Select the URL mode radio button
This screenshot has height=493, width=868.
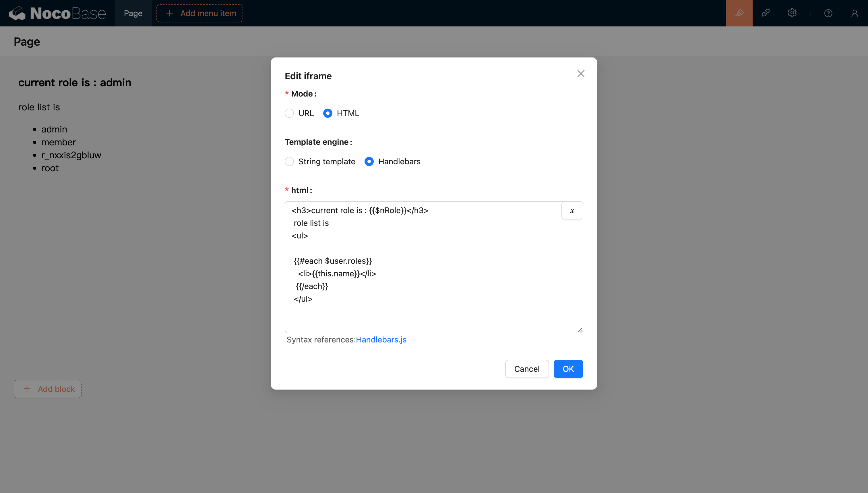(289, 113)
